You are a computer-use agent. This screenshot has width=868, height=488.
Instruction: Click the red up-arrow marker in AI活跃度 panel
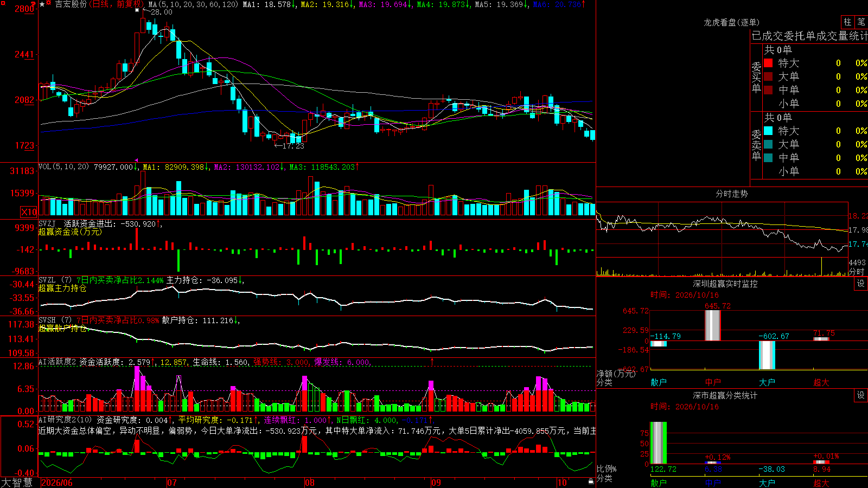pyautogui.click(x=432, y=362)
